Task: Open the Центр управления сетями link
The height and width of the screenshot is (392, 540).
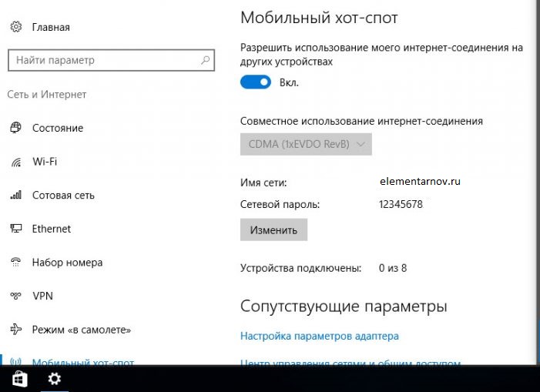Action: pyautogui.click(x=350, y=362)
